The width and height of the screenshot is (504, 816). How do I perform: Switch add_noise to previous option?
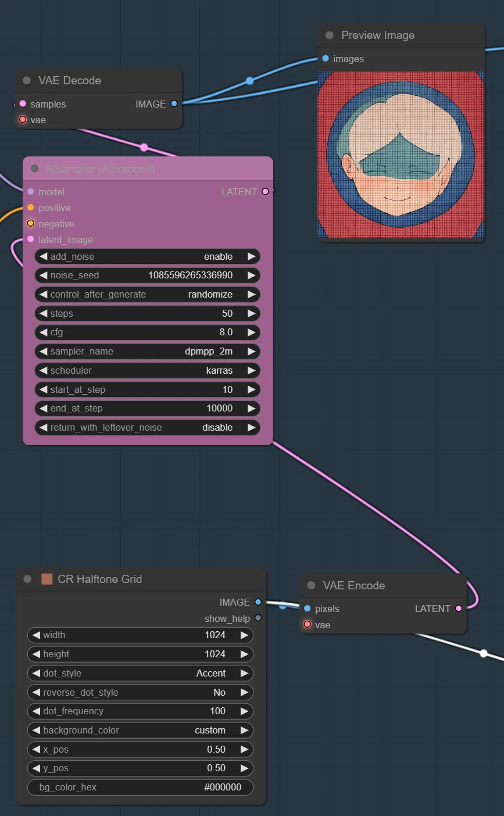[x=43, y=256]
